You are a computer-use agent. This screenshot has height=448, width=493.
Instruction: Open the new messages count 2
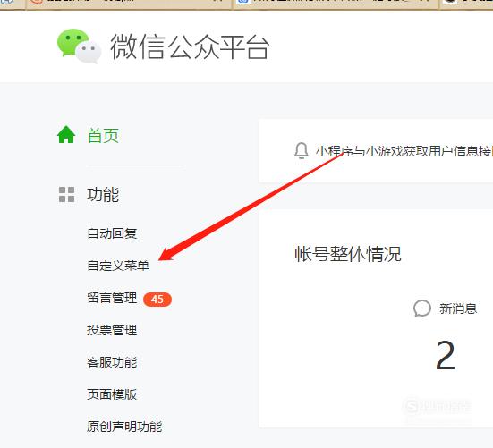[446, 355]
